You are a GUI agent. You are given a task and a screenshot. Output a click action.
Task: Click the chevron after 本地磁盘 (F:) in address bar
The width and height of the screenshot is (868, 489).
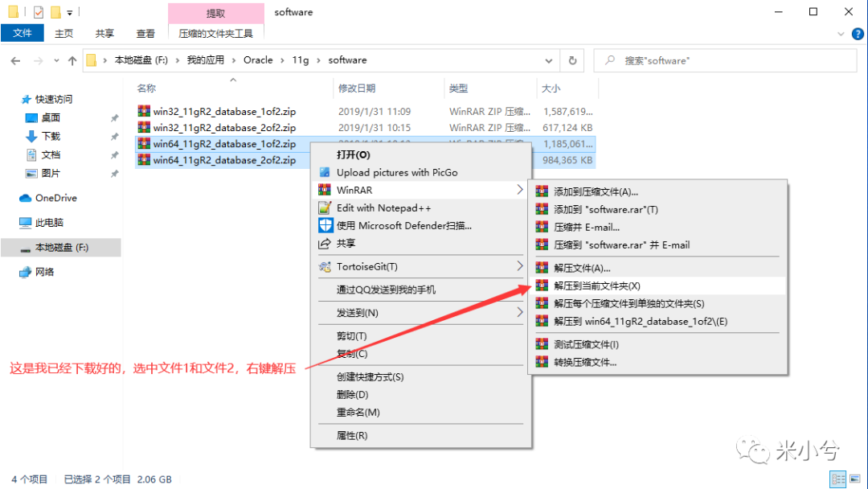coord(177,60)
